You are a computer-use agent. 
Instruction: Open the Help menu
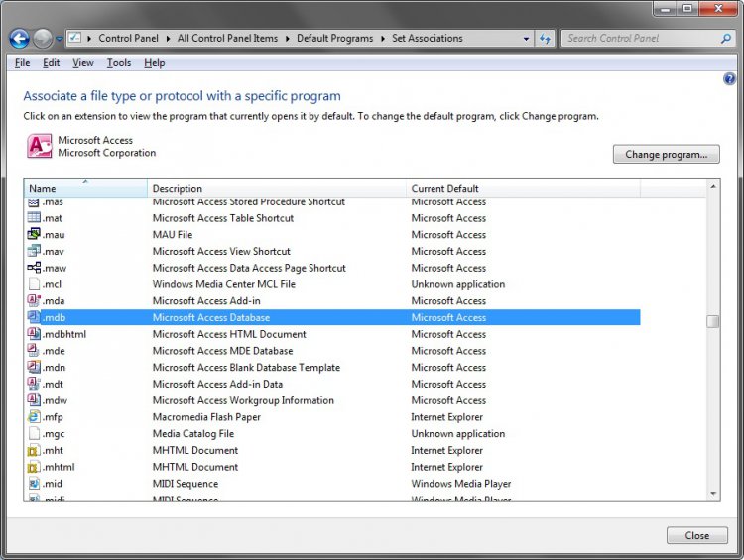click(154, 63)
